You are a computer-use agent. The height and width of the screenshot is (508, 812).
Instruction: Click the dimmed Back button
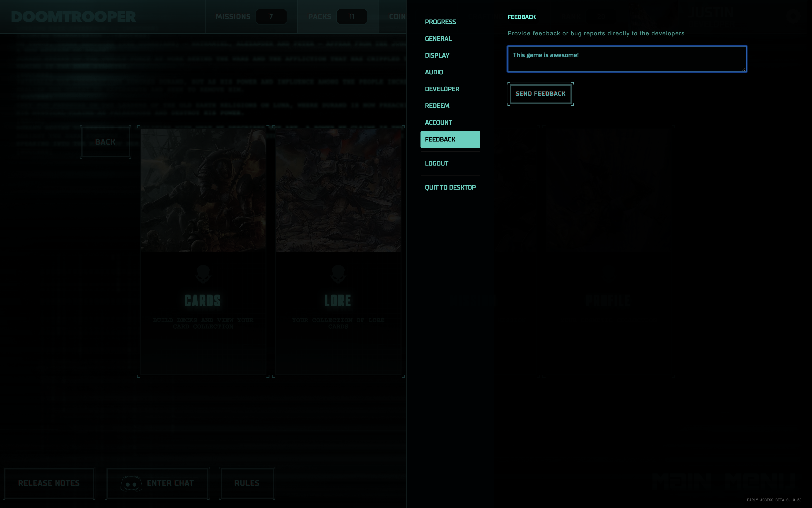click(x=105, y=142)
